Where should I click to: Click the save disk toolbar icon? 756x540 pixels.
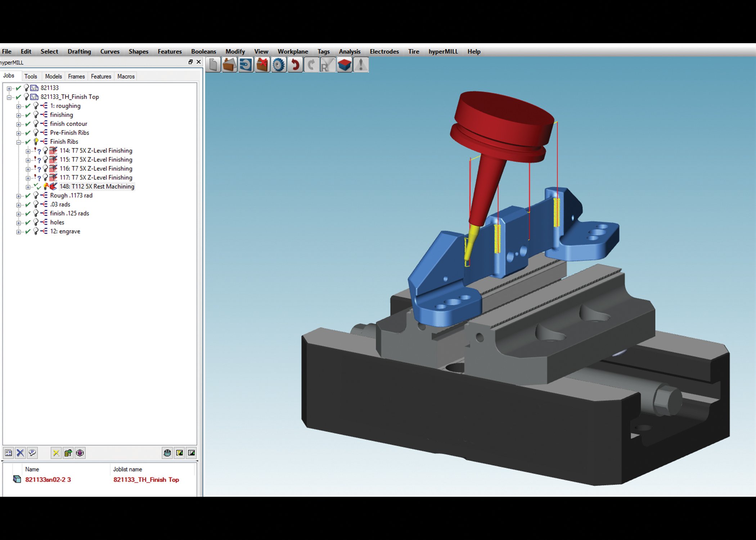[x=246, y=65]
